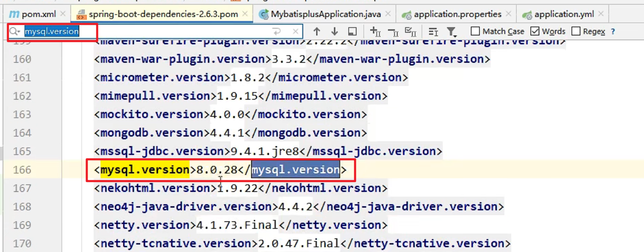
Task: Open the search filter options
Action: [x=451, y=32]
